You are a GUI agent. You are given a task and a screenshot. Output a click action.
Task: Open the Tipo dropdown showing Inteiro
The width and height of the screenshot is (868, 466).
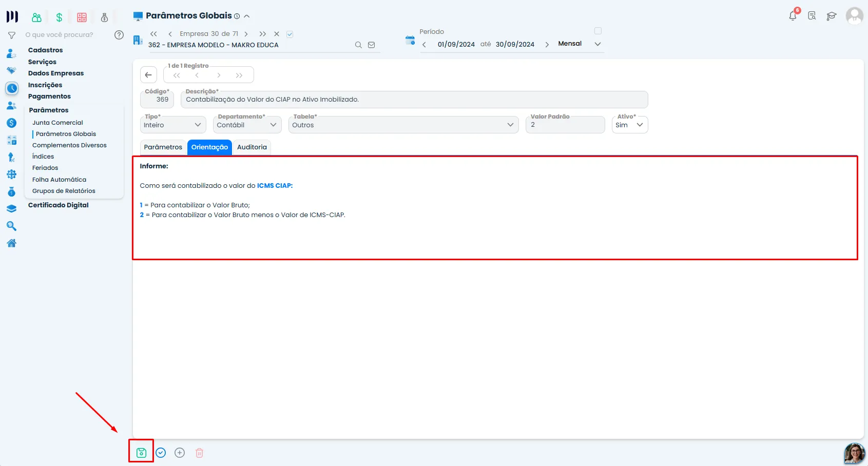[173, 125]
